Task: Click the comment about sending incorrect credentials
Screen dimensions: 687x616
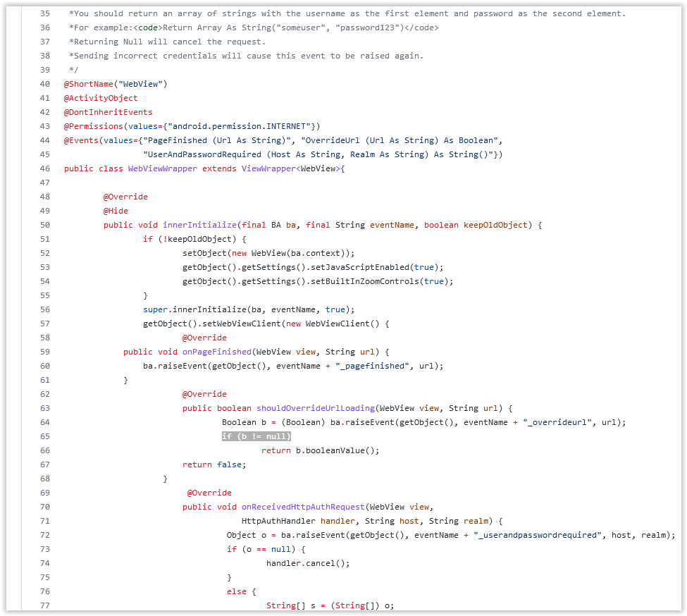Action: 246,56
